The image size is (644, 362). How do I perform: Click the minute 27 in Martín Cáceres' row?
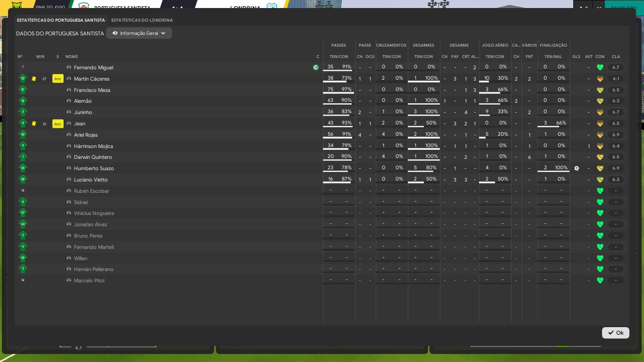(x=44, y=79)
